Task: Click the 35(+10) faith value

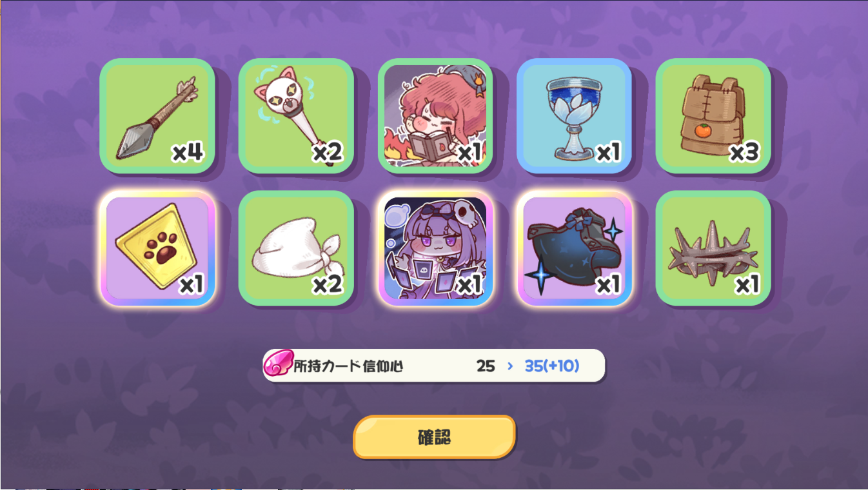Action: 552,366
